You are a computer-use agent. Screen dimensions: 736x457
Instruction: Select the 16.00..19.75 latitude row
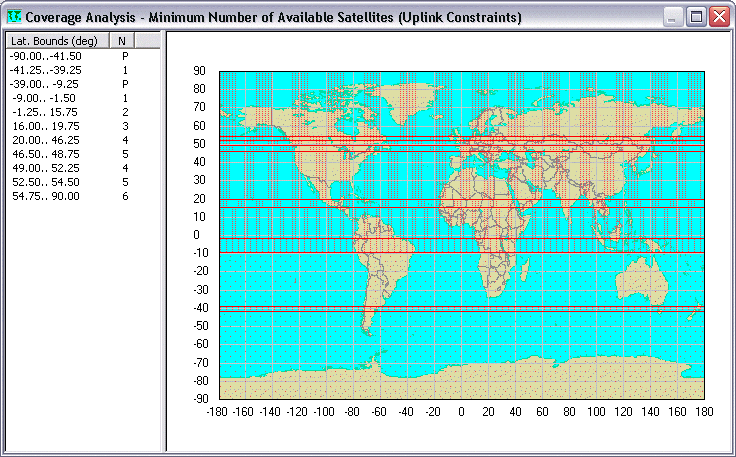point(46,127)
